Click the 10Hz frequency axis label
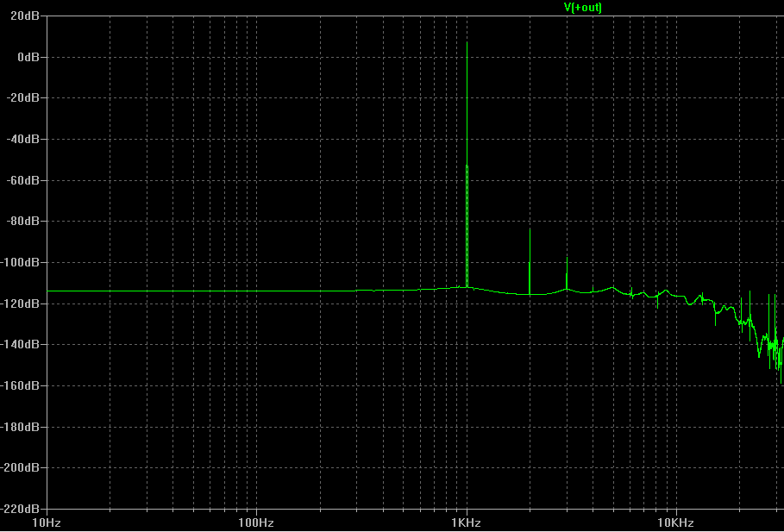The width and height of the screenshot is (784, 532). pyautogui.click(x=47, y=523)
